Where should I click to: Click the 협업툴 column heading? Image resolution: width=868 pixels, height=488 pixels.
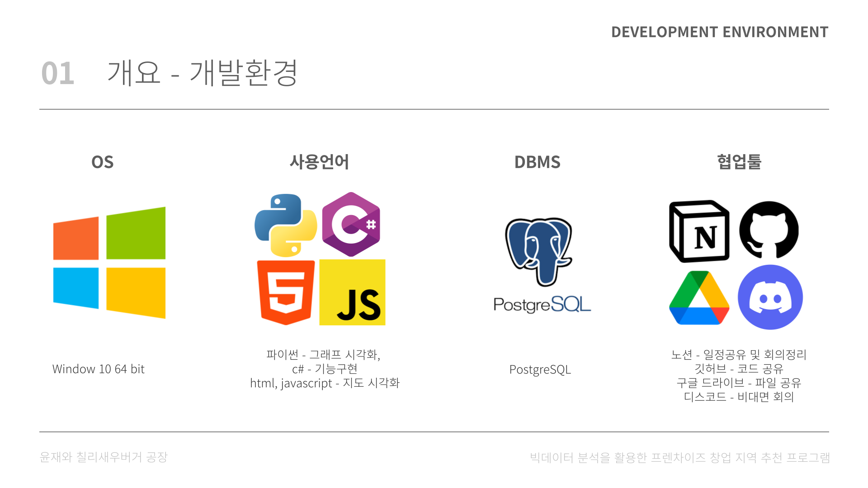pos(739,162)
